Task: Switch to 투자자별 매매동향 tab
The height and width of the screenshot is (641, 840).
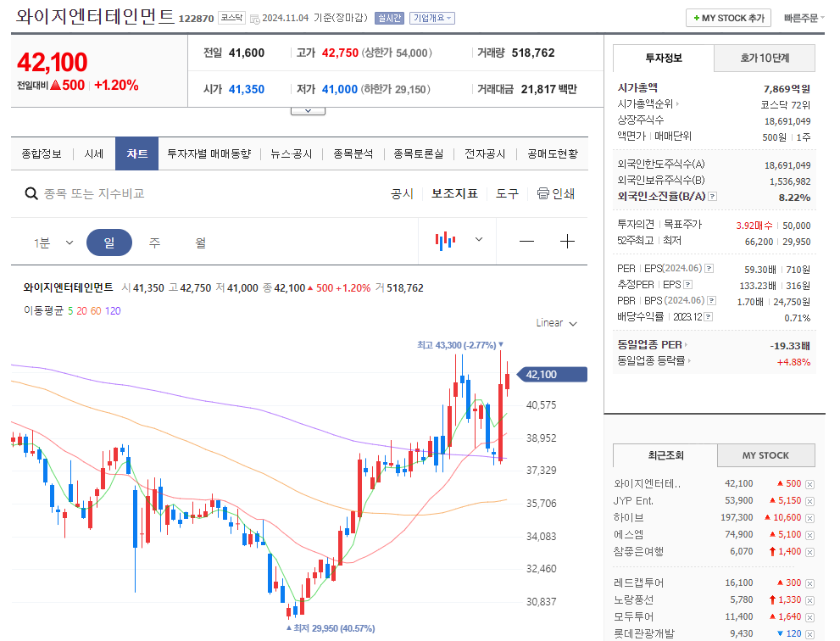Action: [209, 153]
